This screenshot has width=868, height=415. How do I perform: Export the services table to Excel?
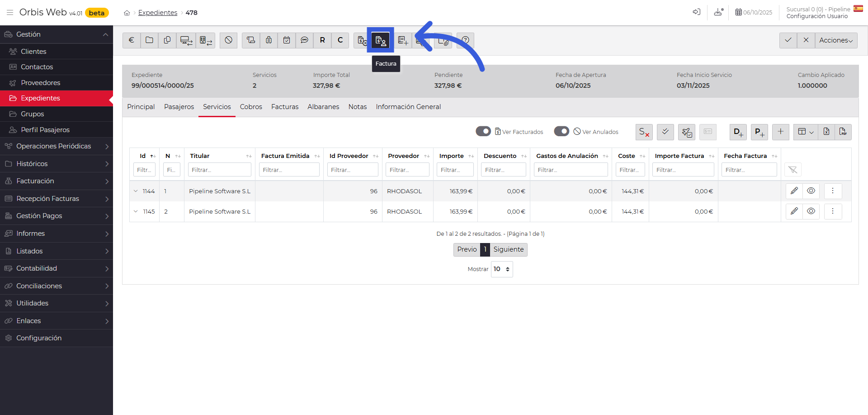click(826, 132)
